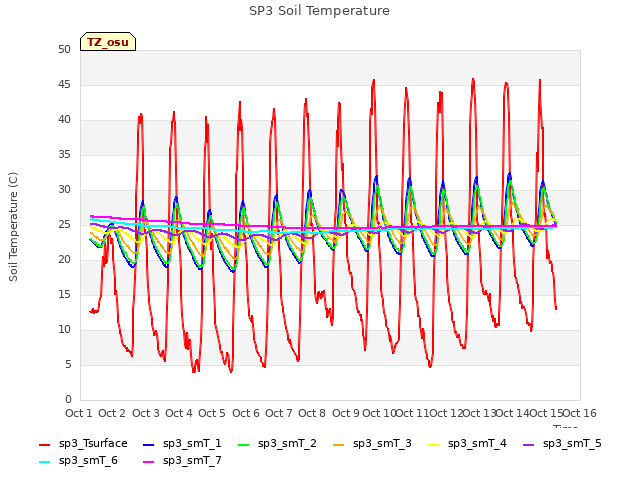Click the 30 y-axis tick label

click(64, 189)
